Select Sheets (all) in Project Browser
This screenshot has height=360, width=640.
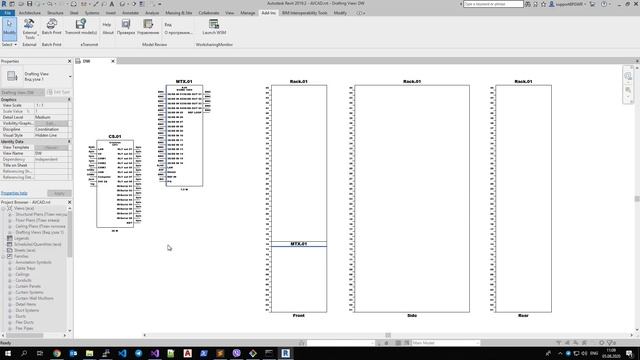pyautogui.click(x=24, y=250)
